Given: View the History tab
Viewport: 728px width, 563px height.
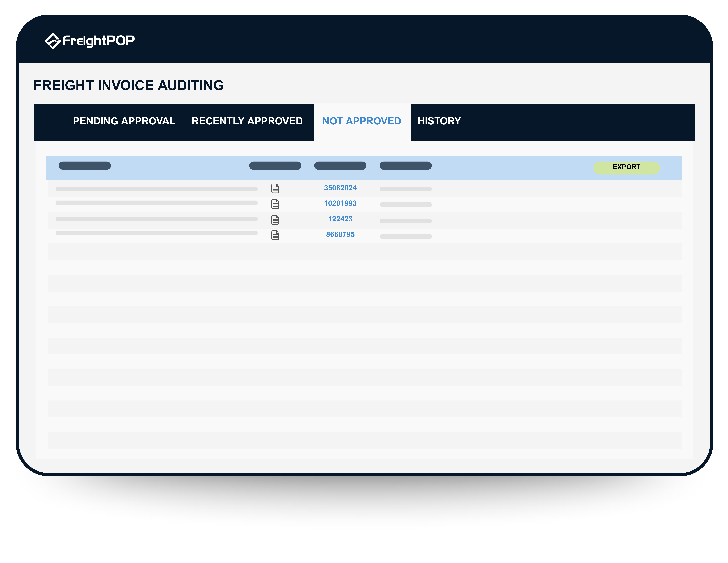Looking at the screenshot, I should point(439,121).
